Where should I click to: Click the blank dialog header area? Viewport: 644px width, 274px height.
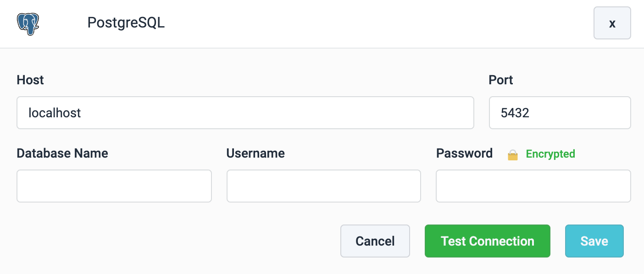tap(367, 23)
